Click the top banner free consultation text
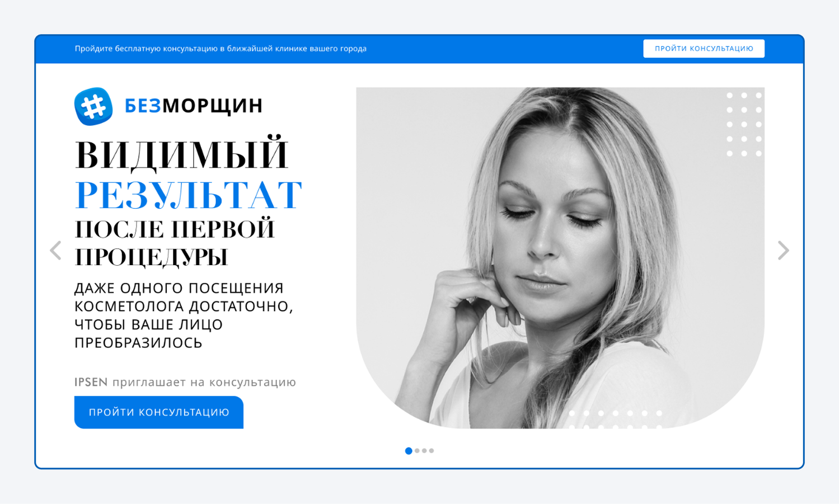This screenshot has width=839, height=504. pos(221,49)
